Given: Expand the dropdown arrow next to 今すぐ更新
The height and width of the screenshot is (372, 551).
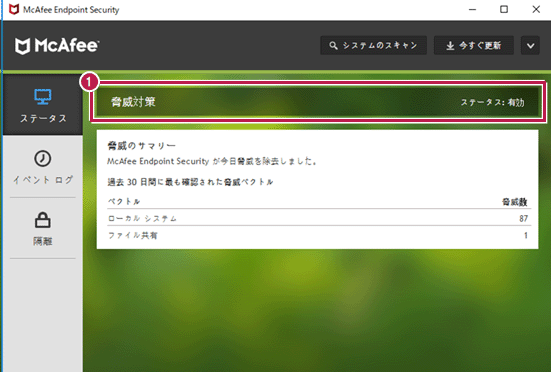Looking at the screenshot, I should click(x=530, y=45).
